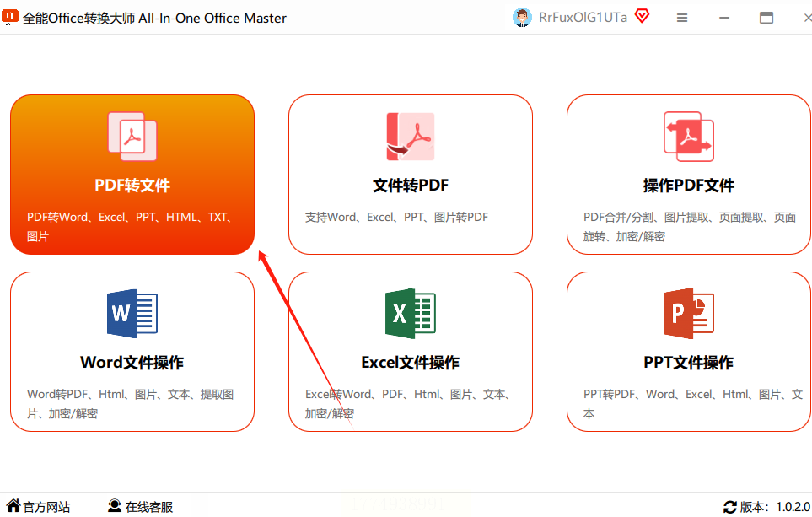Select the 文件转PDF title

(411, 186)
